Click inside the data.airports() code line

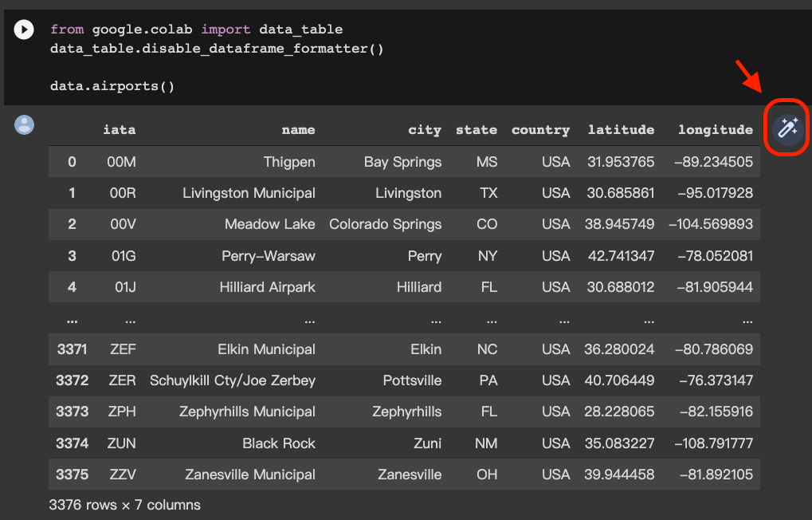pyautogui.click(x=112, y=85)
